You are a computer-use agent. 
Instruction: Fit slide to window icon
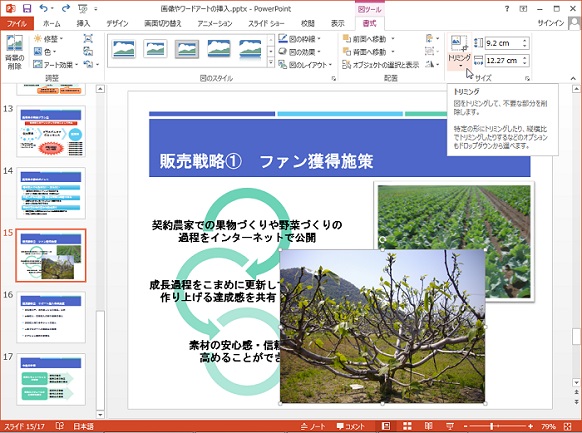click(567, 426)
